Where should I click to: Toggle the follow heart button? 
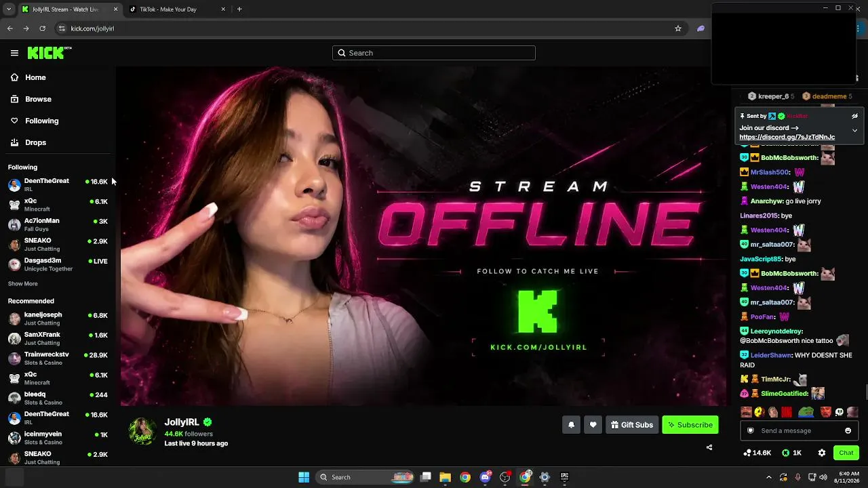pos(593,425)
